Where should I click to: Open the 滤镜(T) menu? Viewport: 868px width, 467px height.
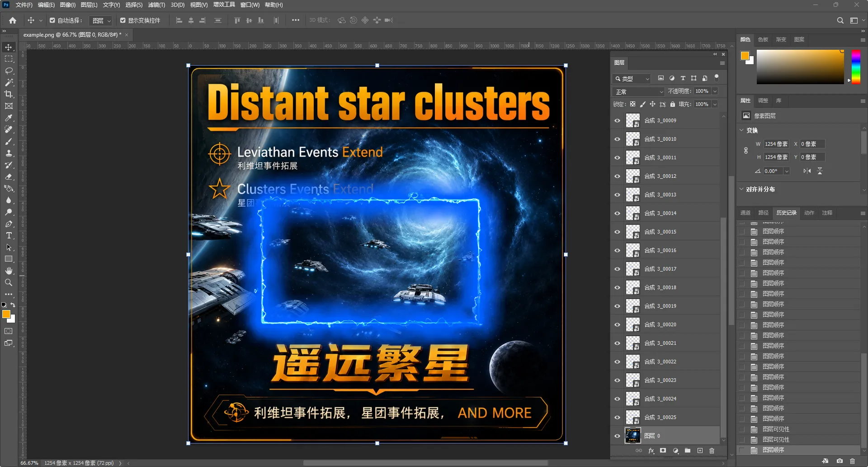(x=156, y=5)
